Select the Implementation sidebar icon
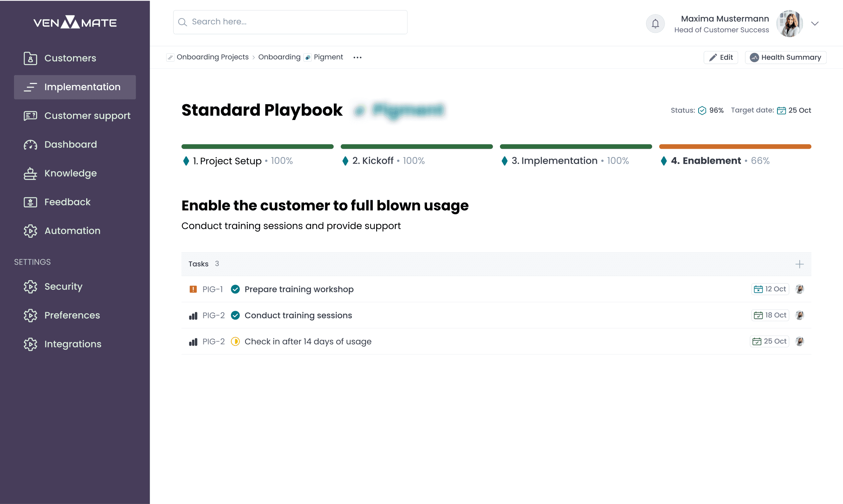The height and width of the screenshot is (504, 843). (30, 87)
